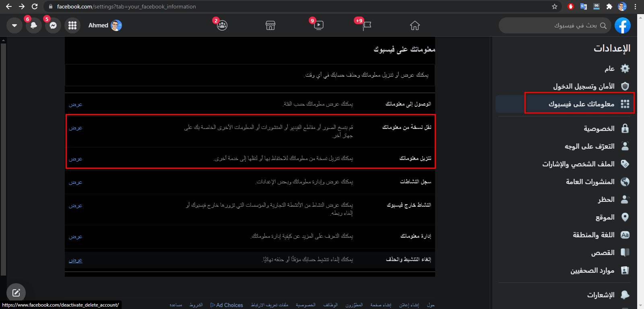Open الوظائف footer link
This screenshot has width=644, height=309.
tap(330, 305)
